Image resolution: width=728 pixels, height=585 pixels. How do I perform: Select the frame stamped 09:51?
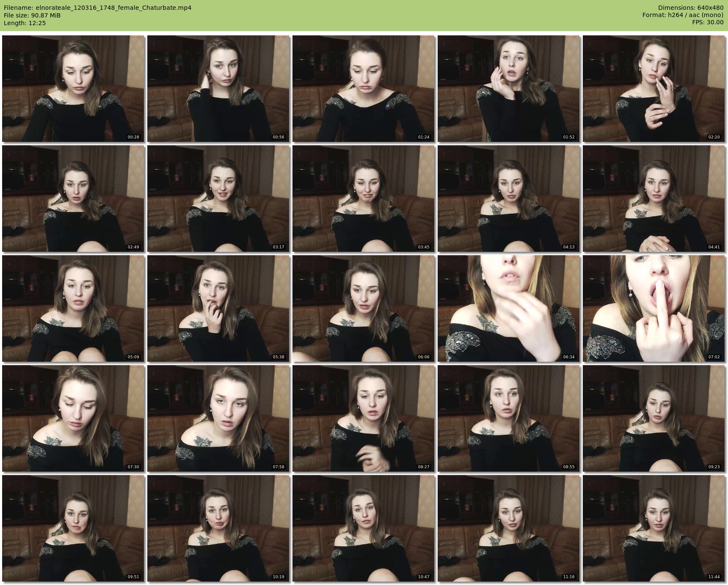(x=73, y=528)
